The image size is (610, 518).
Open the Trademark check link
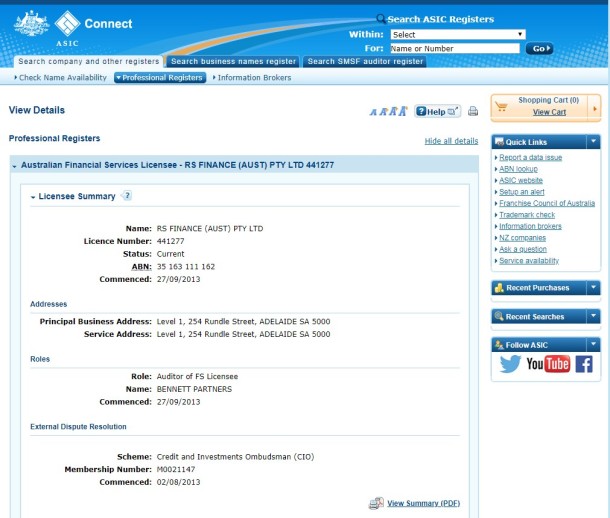[x=527, y=215]
